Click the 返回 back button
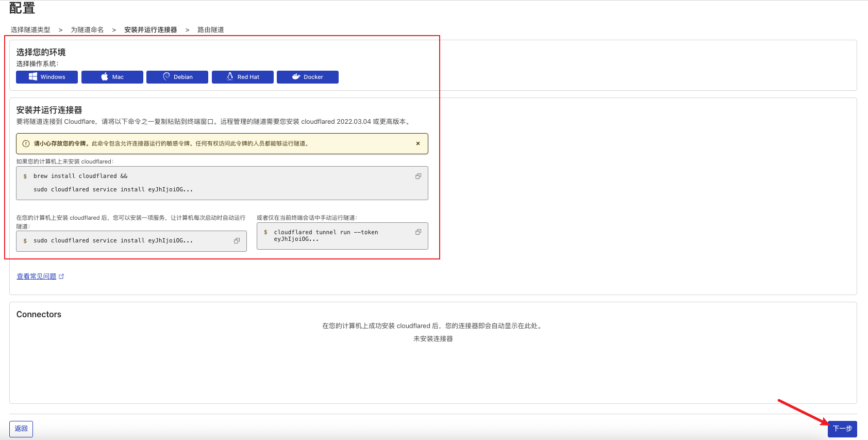Viewport: 868px width, 440px height. 21,429
